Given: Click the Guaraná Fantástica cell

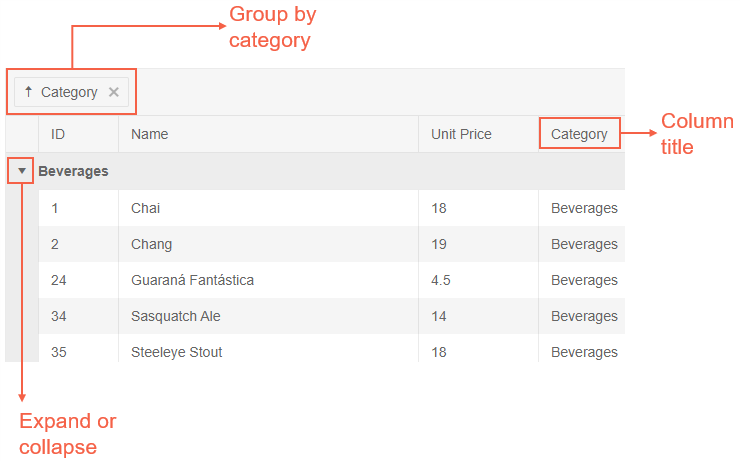Looking at the screenshot, I should point(192,280).
